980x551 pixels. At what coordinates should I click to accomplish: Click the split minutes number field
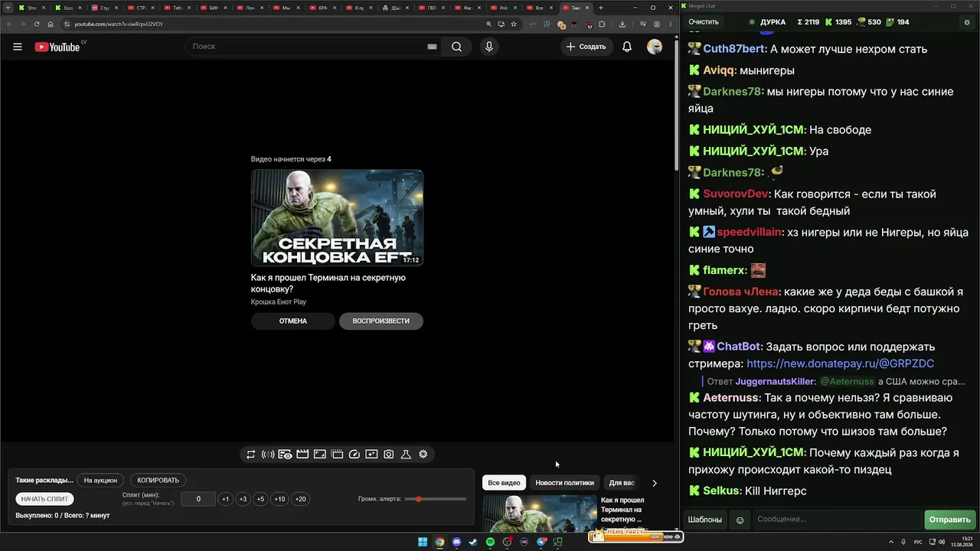click(x=198, y=499)
